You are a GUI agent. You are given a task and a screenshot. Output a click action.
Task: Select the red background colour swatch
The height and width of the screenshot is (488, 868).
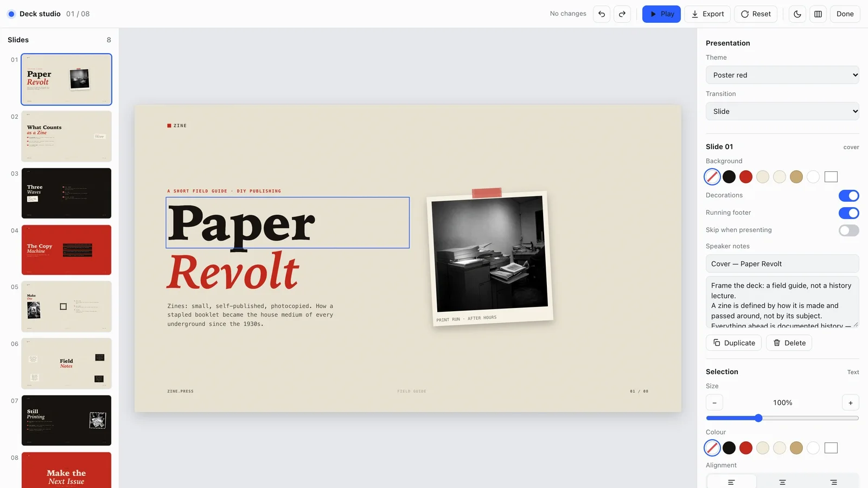[x=746, y=177]
